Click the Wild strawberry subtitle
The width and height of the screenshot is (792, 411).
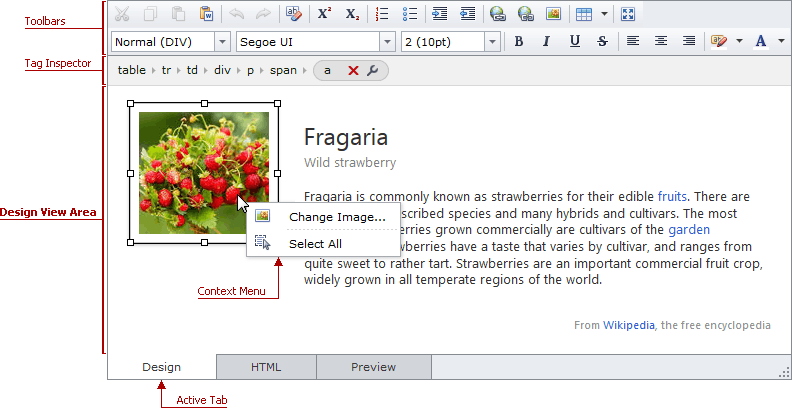pyautogui.click(x=350, y=163)
